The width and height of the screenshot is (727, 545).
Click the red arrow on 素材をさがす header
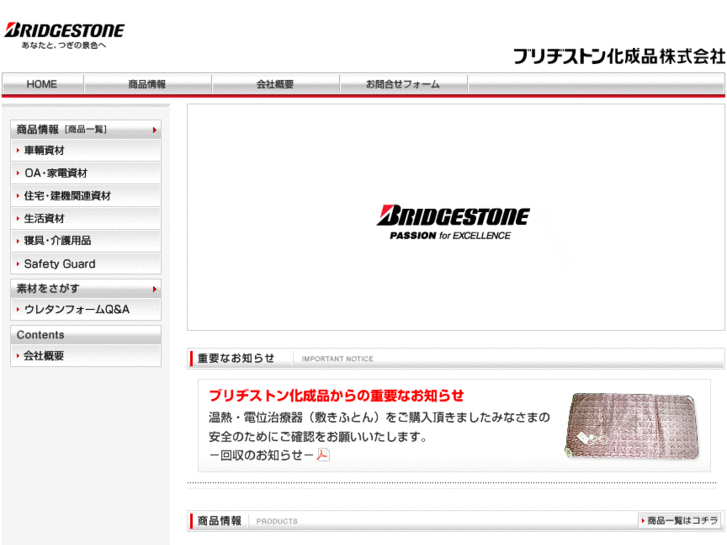154,289
